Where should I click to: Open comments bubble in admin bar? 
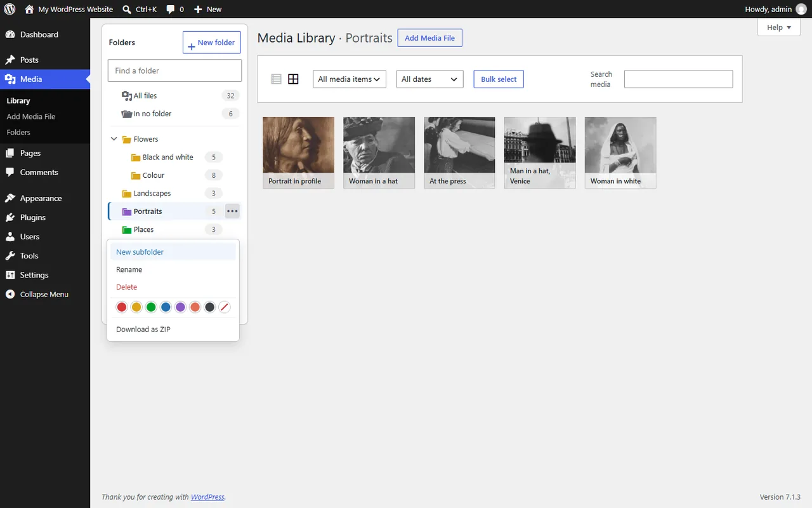(175, 9)
